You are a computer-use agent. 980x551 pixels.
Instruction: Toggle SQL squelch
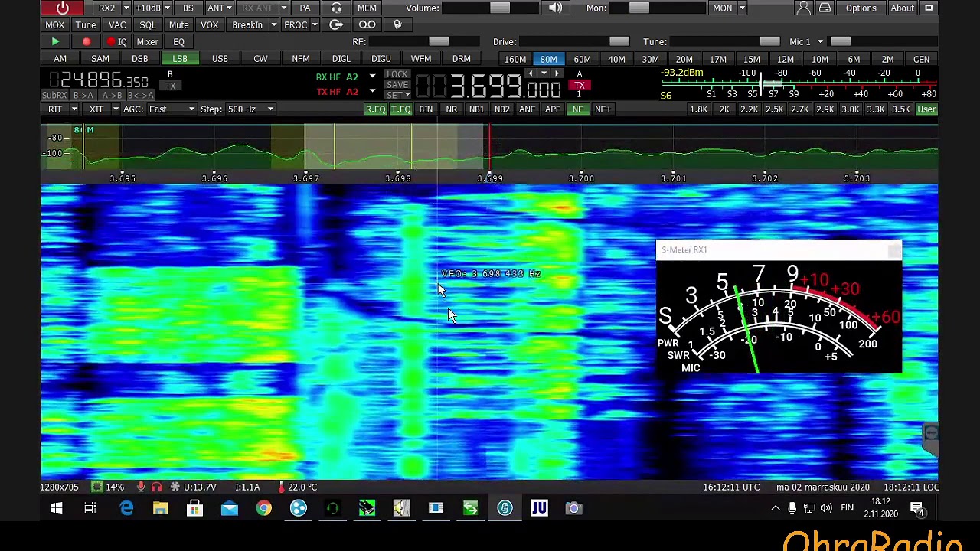tap(148, 24)
